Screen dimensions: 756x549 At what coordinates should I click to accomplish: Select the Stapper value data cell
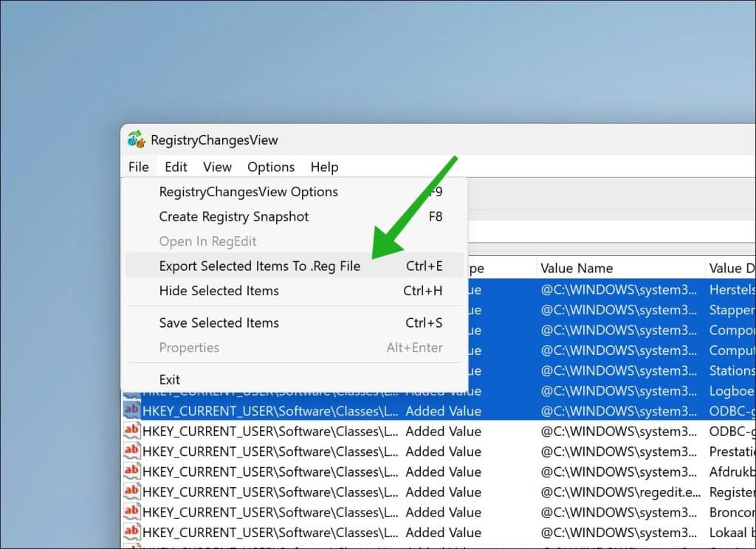[x=732, y=309]
